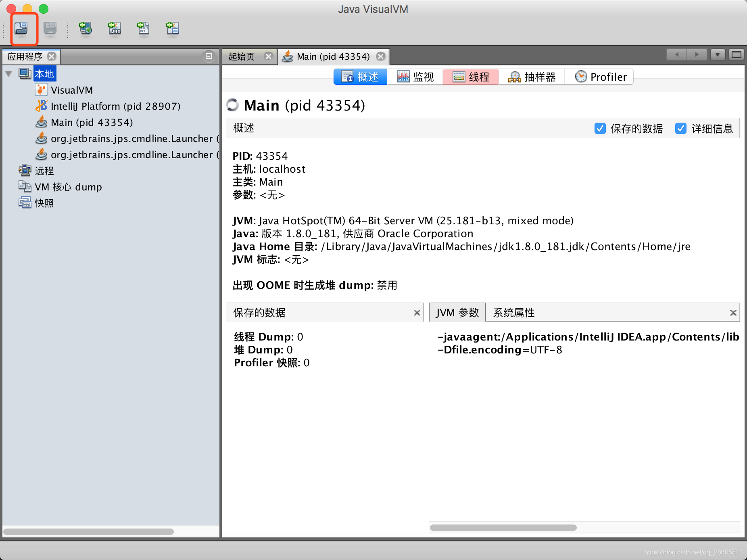This screenshot has height=560, width=747.
Task: Close the 起始页 tab
Action: (x=268, y=56)
